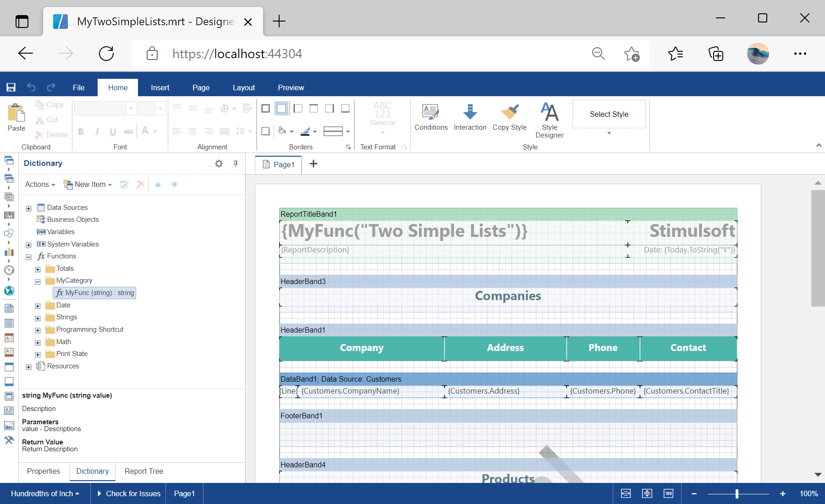Open the tools wrench icon in sidebar
Screen dimensions: 825x504
coord(9,440)
